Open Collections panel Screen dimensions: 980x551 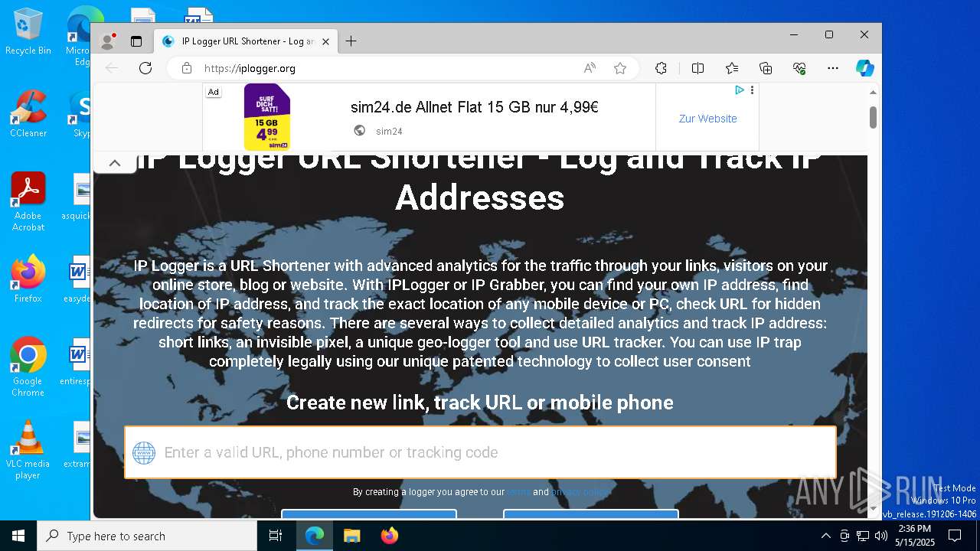click(x=766, y=68)
